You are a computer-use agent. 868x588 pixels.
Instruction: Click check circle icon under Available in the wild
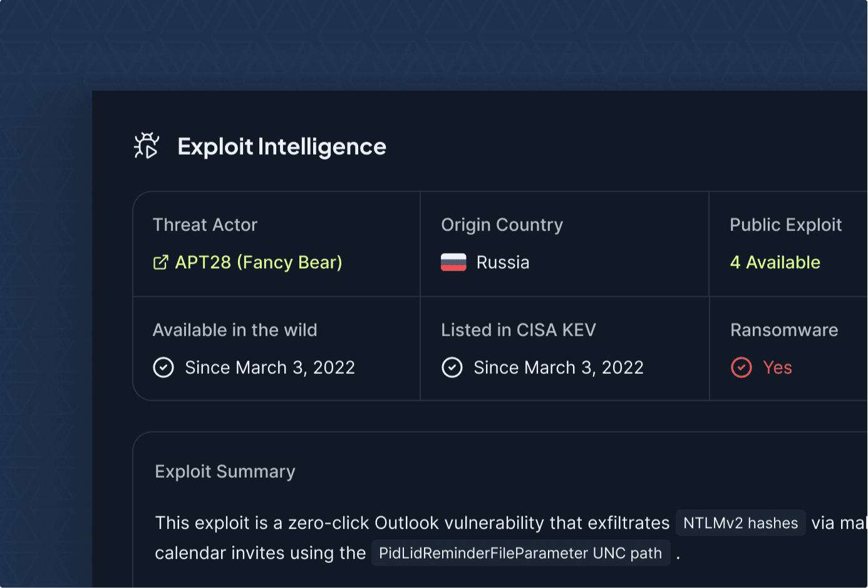tap(163, 368)
